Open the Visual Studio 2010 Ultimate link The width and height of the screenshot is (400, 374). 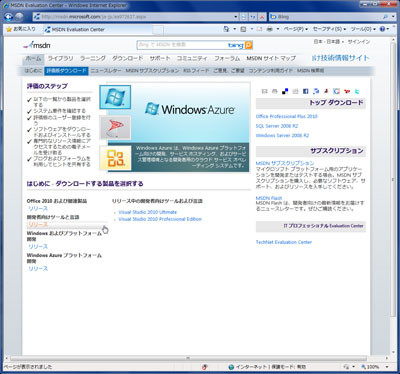tap(148, 212)
